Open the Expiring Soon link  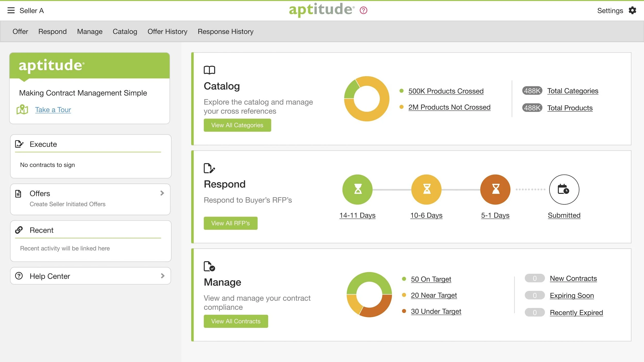click(572, 296)
